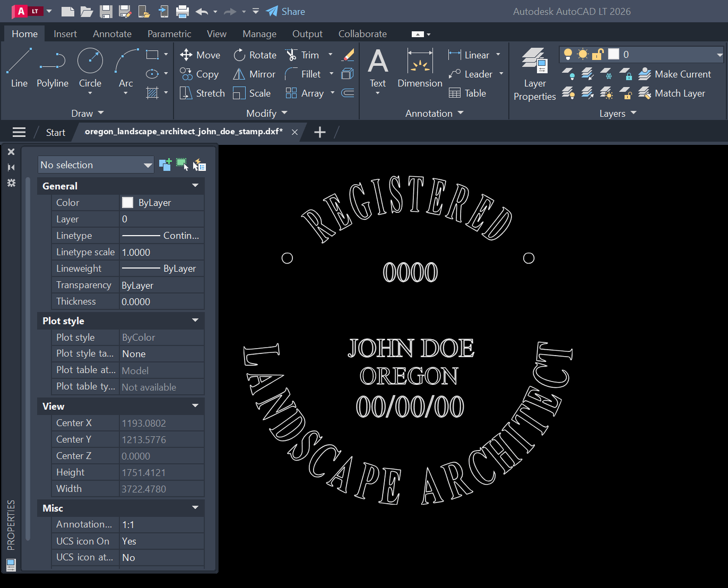Collapse the Plot style section

click(x=195, y=321)
